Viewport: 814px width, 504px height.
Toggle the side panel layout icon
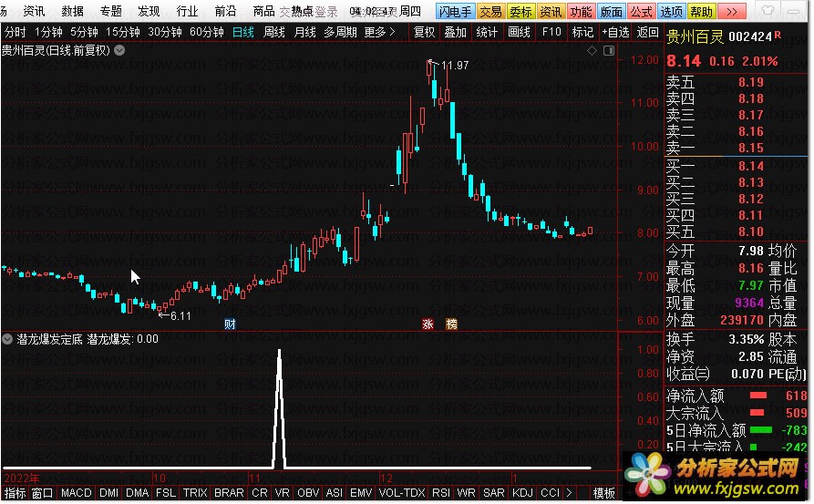click(609, 50)
